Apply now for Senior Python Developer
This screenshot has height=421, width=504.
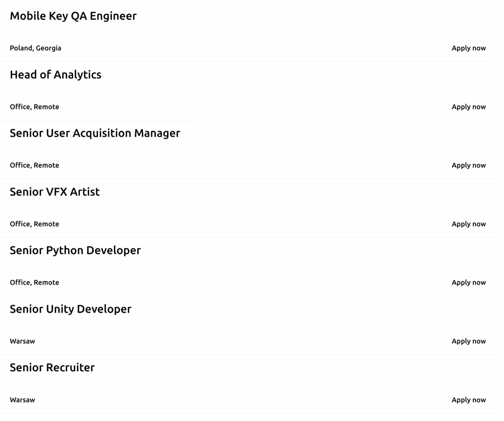(469, 283)
